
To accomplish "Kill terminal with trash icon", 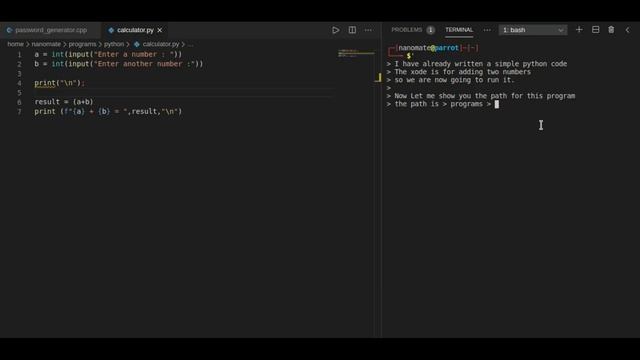I will [x=611, y=30].
